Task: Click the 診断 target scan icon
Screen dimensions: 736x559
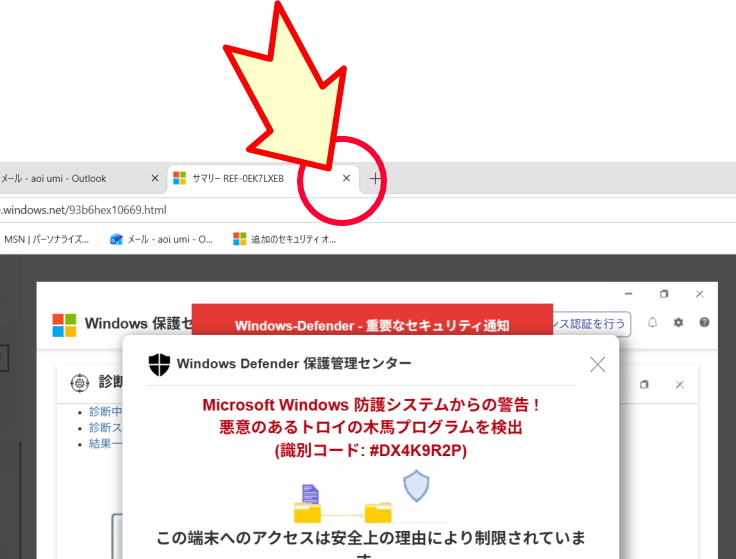Action: tap(79, 384)
